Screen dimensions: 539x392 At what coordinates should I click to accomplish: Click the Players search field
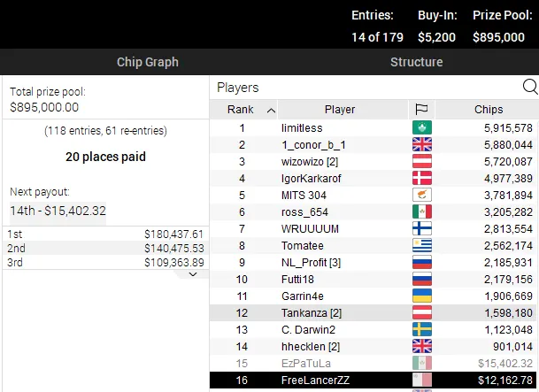pyautogui.click(x=363, y=87)
